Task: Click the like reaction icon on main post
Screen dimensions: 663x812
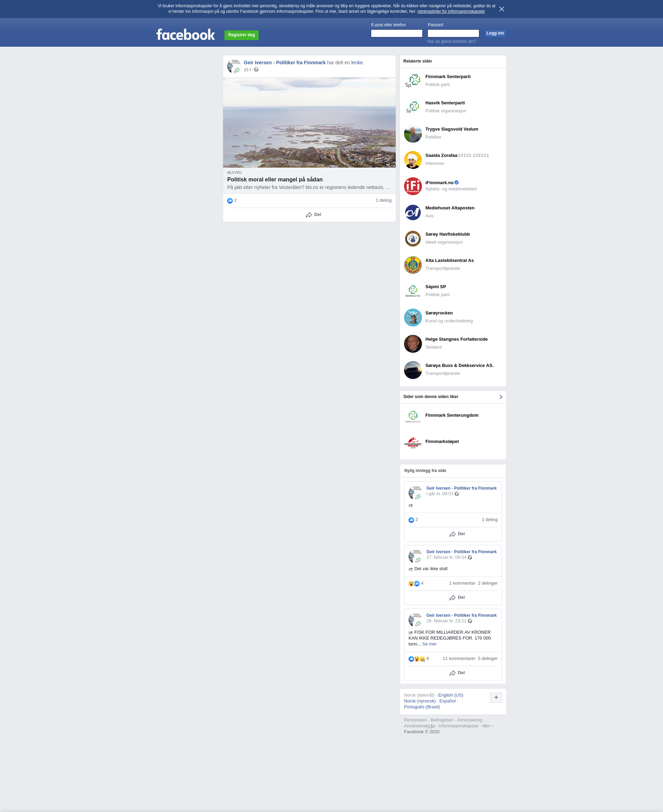Action: [x=230, y=201]
